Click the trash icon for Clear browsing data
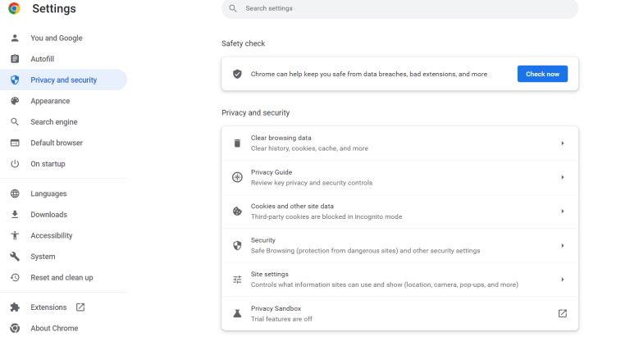Image resolution: width=630 pixels, height=364 pixels. tap(237, 143)
